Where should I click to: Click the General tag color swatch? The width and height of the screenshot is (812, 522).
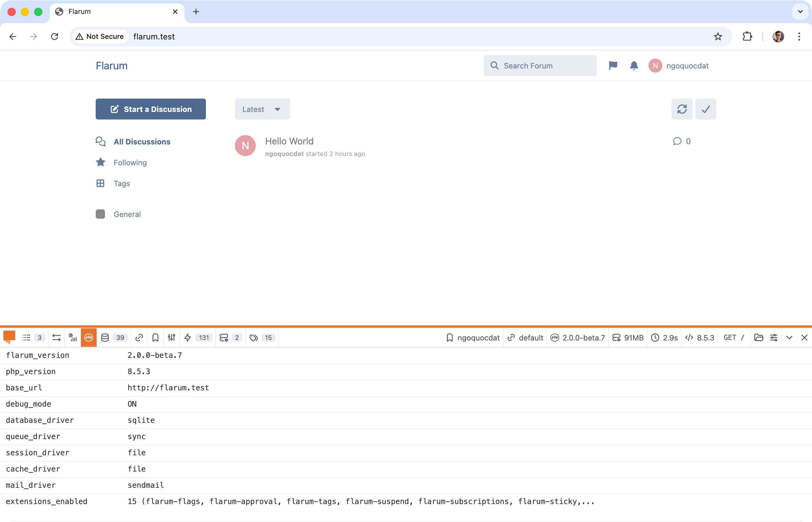(x=100, y=214)
